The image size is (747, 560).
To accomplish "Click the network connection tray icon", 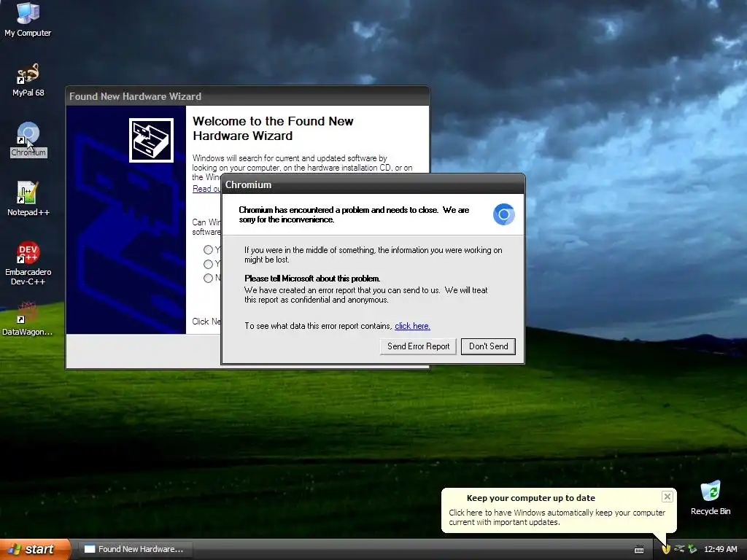I will pos(679,549).
